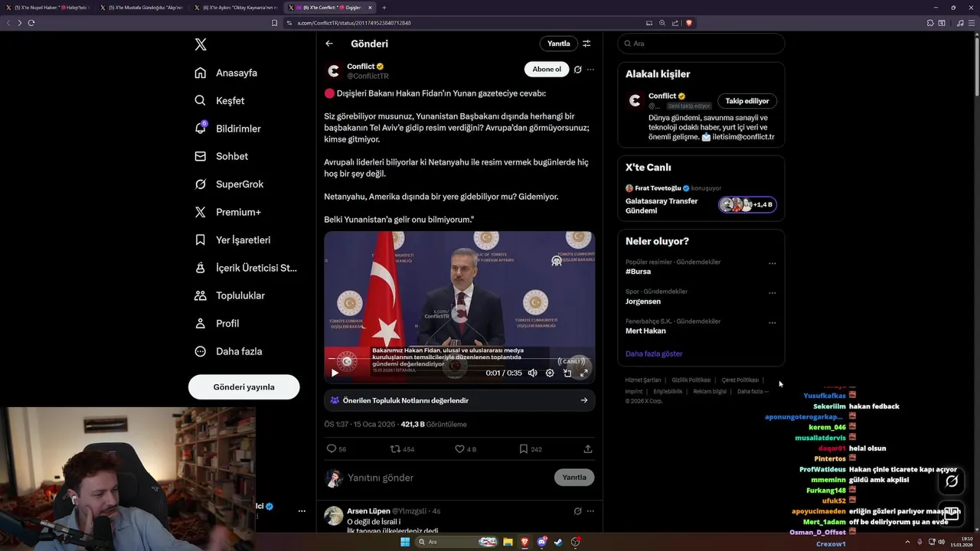Viewport: 980px width, 551px height.
Task: Like the post with 4 B likes
Action: point(465,449)
